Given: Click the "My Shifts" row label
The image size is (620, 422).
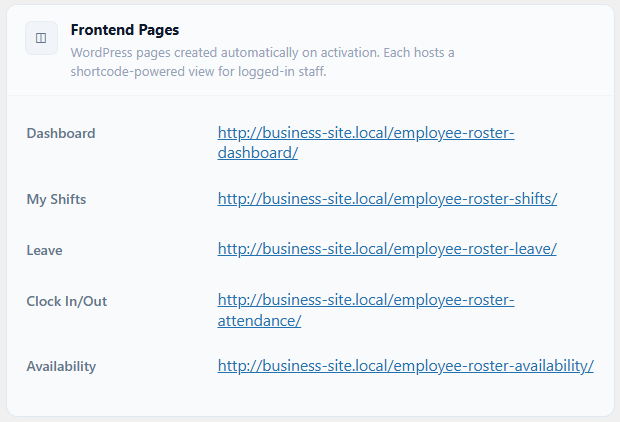Looking at the screenshot, I should click(56, 199).
